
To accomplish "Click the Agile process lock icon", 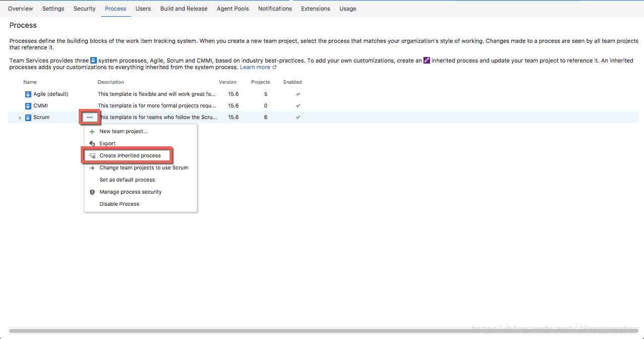I will click(28, 94).
